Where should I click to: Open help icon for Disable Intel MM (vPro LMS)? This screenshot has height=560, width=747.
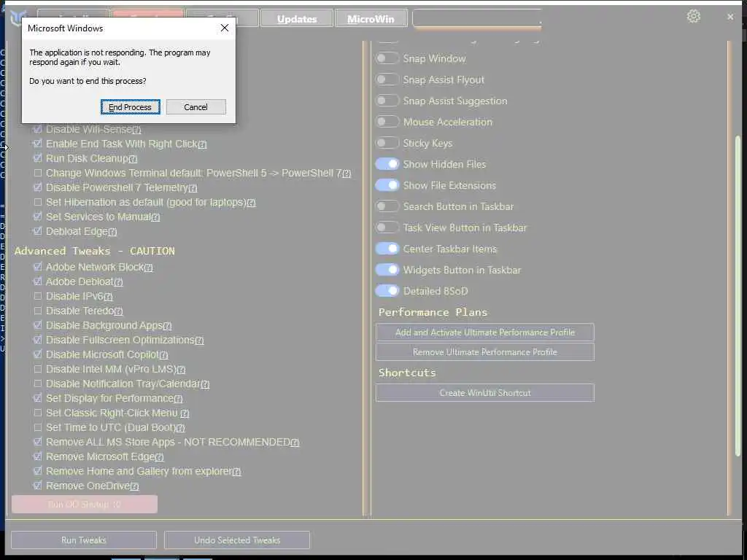tap(181, 370)
